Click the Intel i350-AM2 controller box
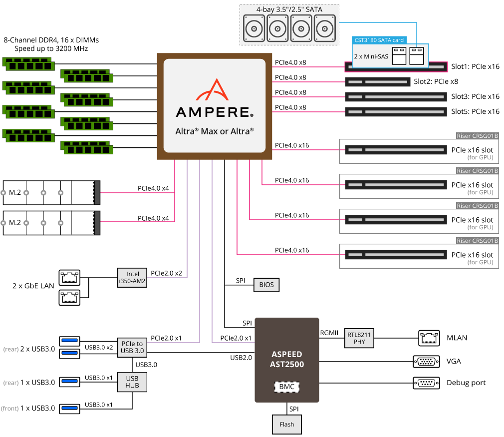 point(132,277)
